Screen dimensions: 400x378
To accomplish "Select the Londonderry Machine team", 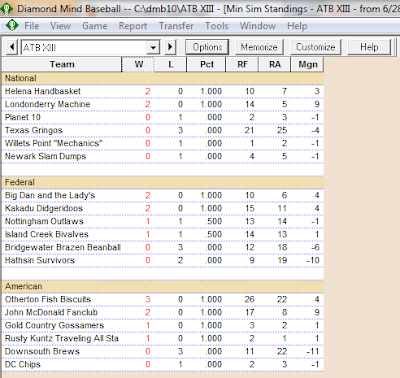I will tap(47, 104).
